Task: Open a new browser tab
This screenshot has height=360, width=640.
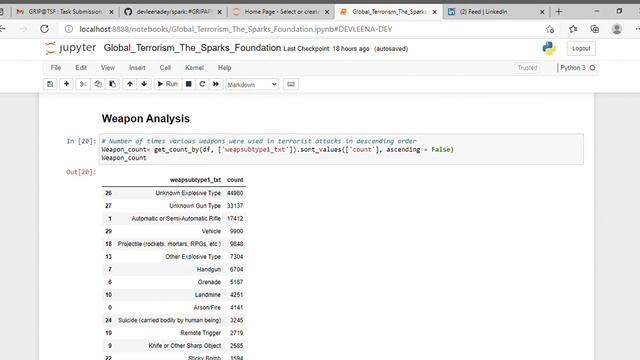Action: tap(559, 11)
